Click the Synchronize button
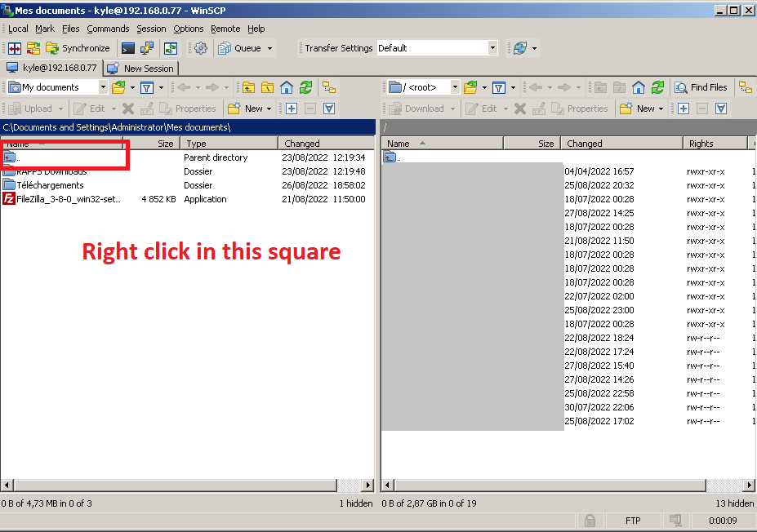The height and width of the screenshot is (532, 757). [78, 48]
